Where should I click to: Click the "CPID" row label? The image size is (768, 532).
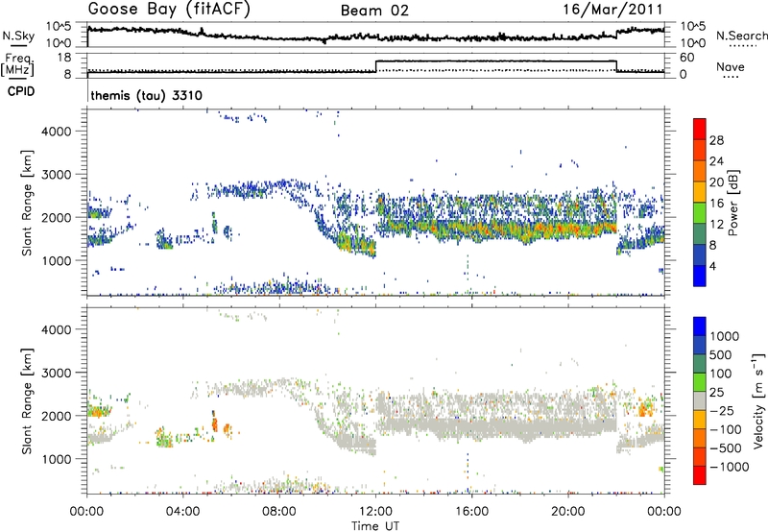click(x=21, y=91)
